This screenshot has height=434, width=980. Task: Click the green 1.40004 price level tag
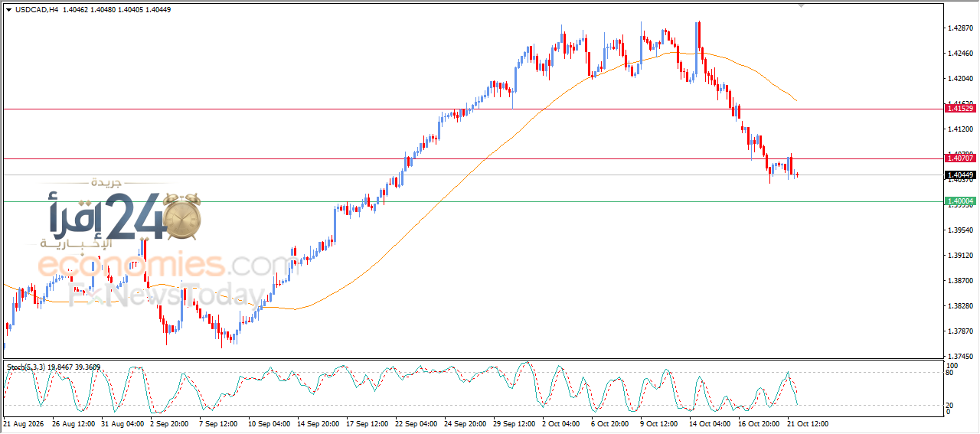tap(960, 201)
